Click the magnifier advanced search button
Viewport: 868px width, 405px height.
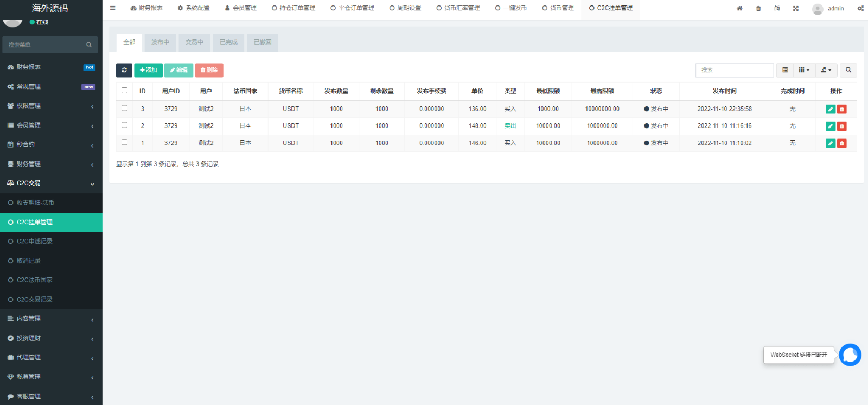click(x=848, y=70)
